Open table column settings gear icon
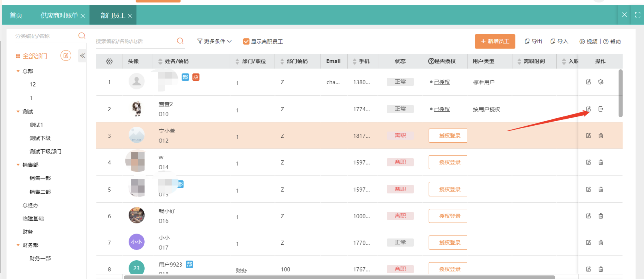The image size is (644, 279). (x=109, y=61)
